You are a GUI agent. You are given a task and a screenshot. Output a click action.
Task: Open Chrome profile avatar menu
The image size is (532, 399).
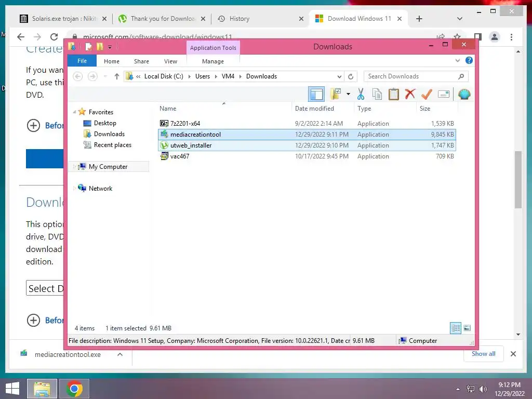click(495, 37)
